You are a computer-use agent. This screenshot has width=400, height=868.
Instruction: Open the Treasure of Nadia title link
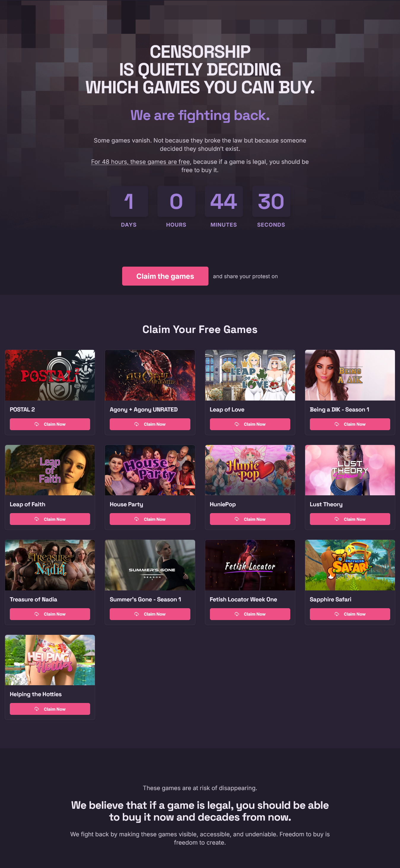[x=34, y=599]
